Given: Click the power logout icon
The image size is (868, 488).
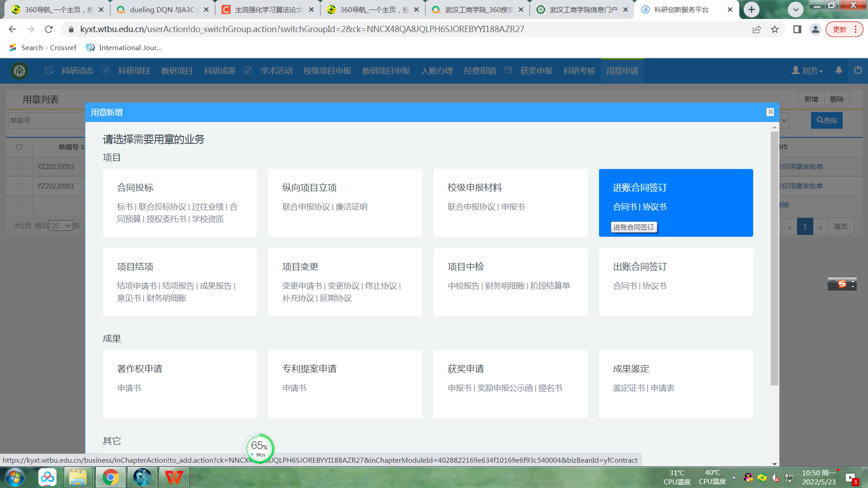Looking at the screenshot, I should coord(858,70).
